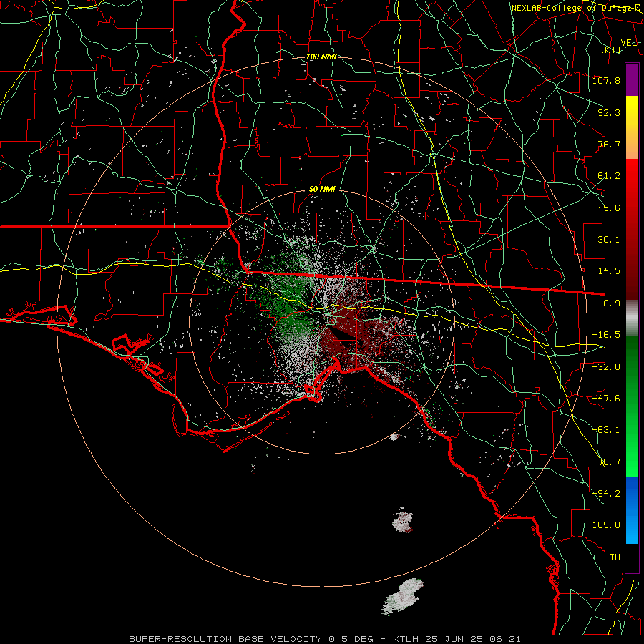Click the 50 NMI range ring label
This screenshot has width=644, height=644.
point(322,189)
